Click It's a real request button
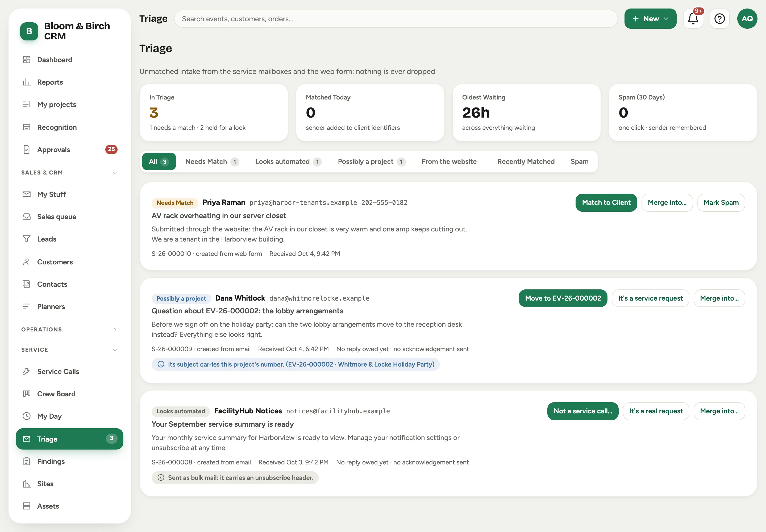 [656, 411]
